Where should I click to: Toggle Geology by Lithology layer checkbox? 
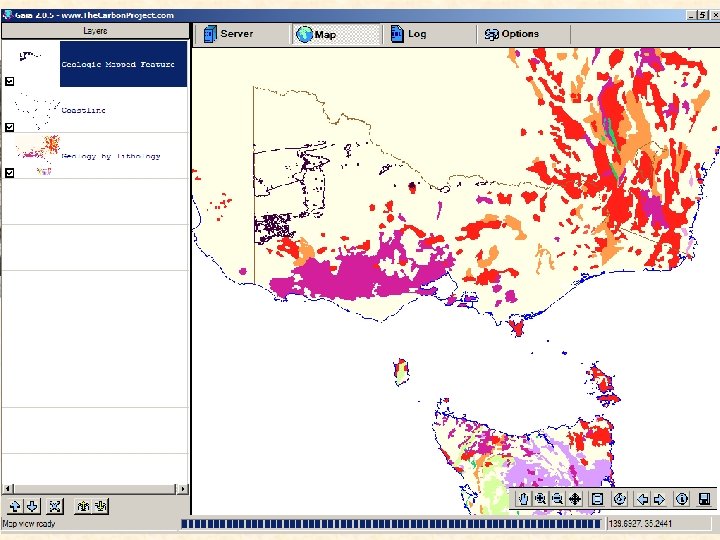click(x=9, y=173)
